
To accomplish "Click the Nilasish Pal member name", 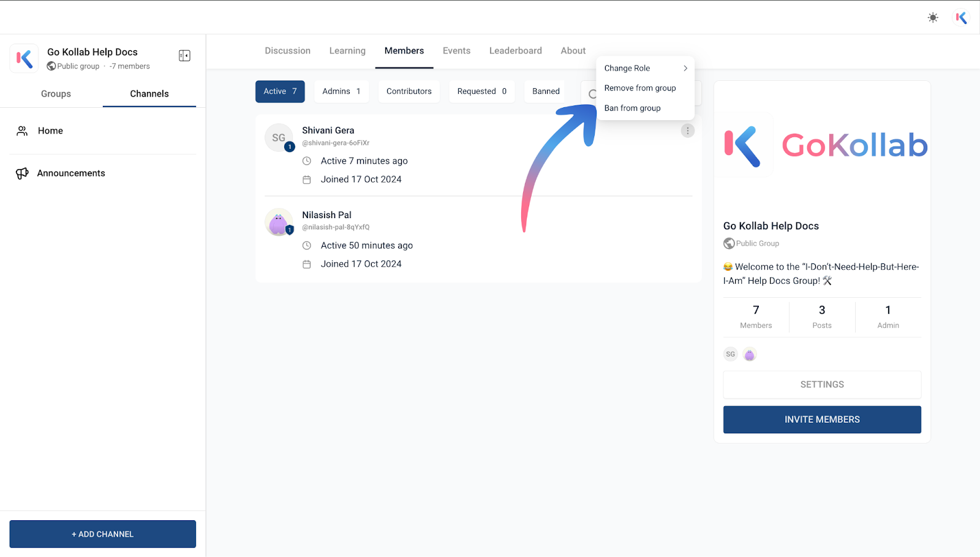I will coord(327,215).
